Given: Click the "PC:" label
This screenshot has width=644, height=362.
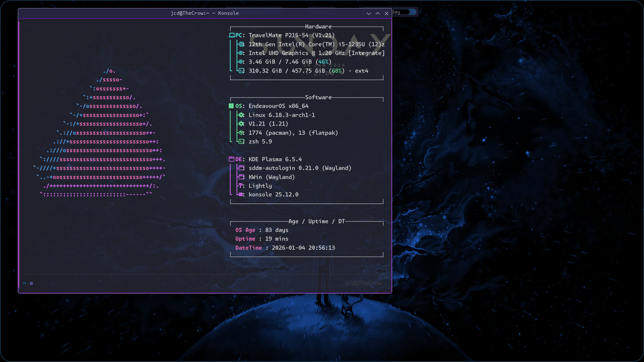Looking at the screenshot, I should pos(240,35).
